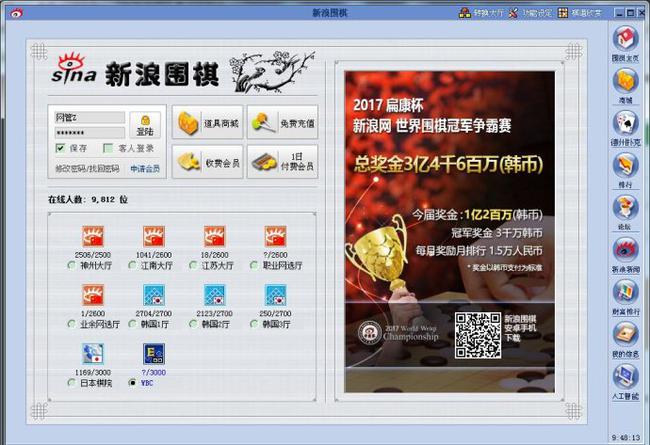
Task: Click the WBC server icon
Action: 154,354
